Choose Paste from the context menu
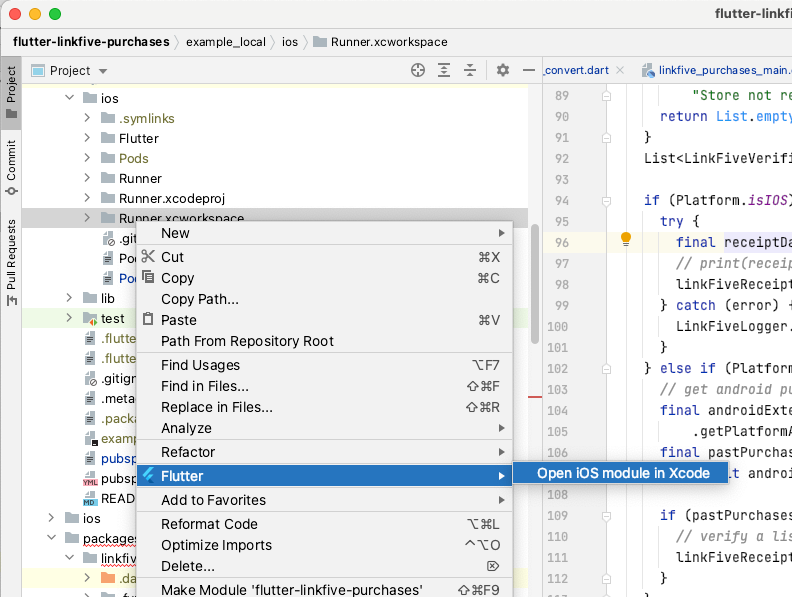Viewport: 792px width, 597px height. [x=324, y=320]
